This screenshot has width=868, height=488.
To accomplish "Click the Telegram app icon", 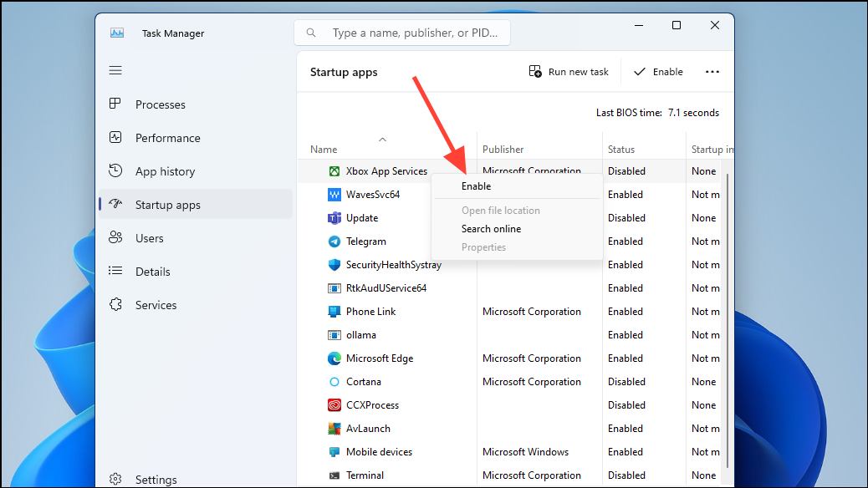I will (334, 241).
